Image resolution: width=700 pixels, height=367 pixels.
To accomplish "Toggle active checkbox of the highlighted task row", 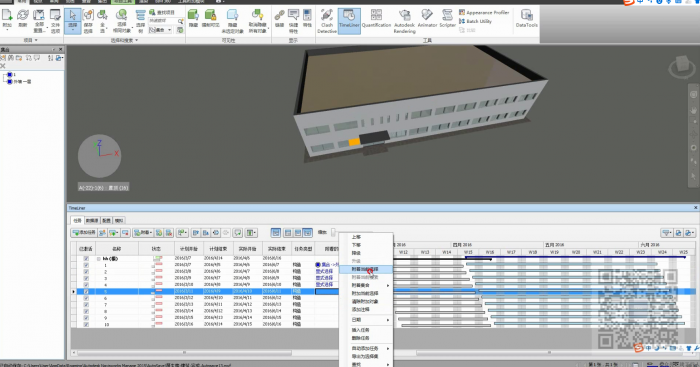I will pos(86,291).
